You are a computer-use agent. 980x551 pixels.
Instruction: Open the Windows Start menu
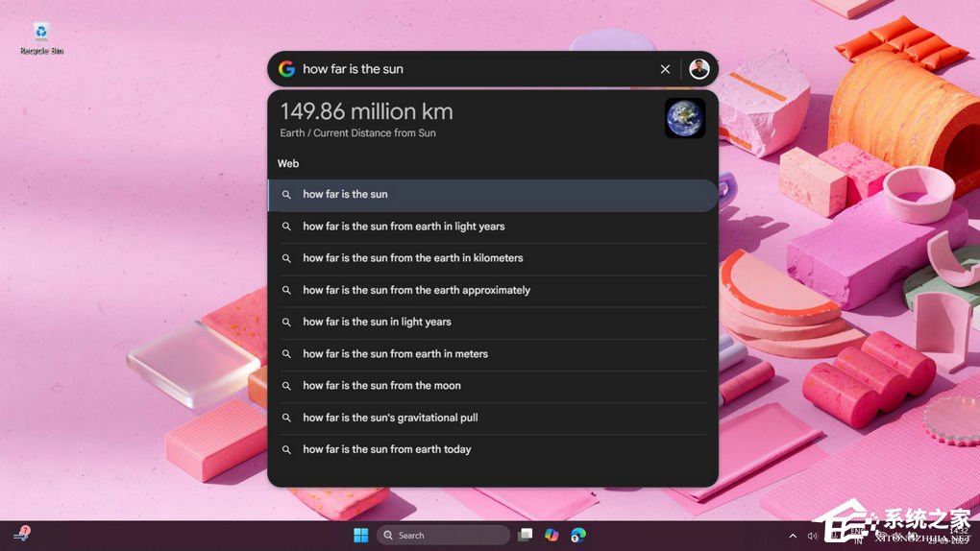[360, 536]
